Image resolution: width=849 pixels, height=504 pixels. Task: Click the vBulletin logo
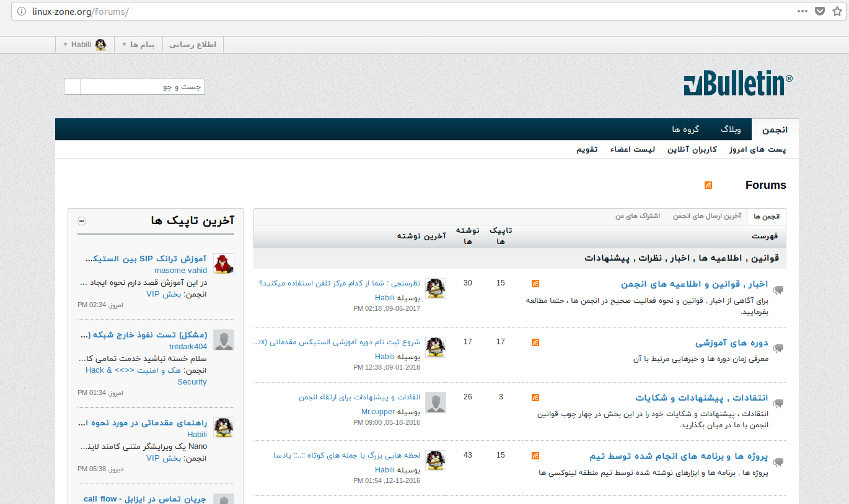tap(737, 84)
